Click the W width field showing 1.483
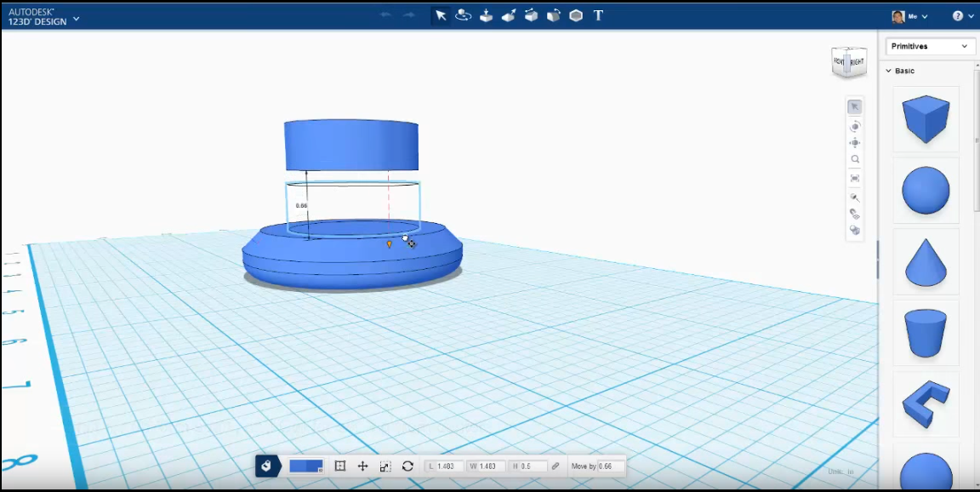This screenshot has width=980, height=492. pyautogui.click(x=487, y=466)
